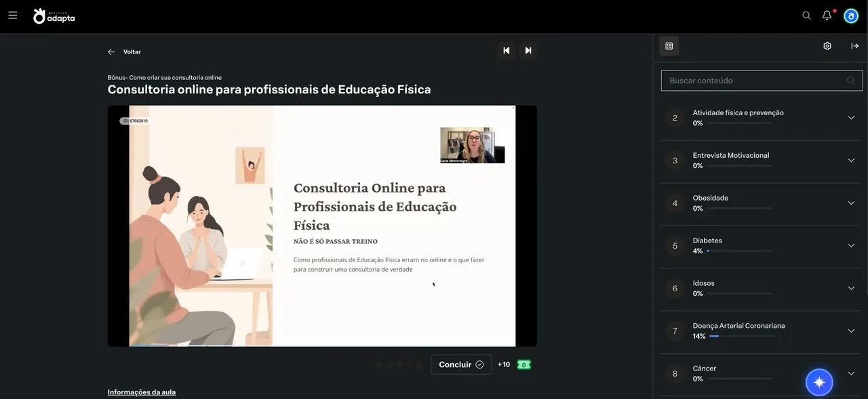Select Câncer module title
The image size is (868, 399).
coord(705,369)
